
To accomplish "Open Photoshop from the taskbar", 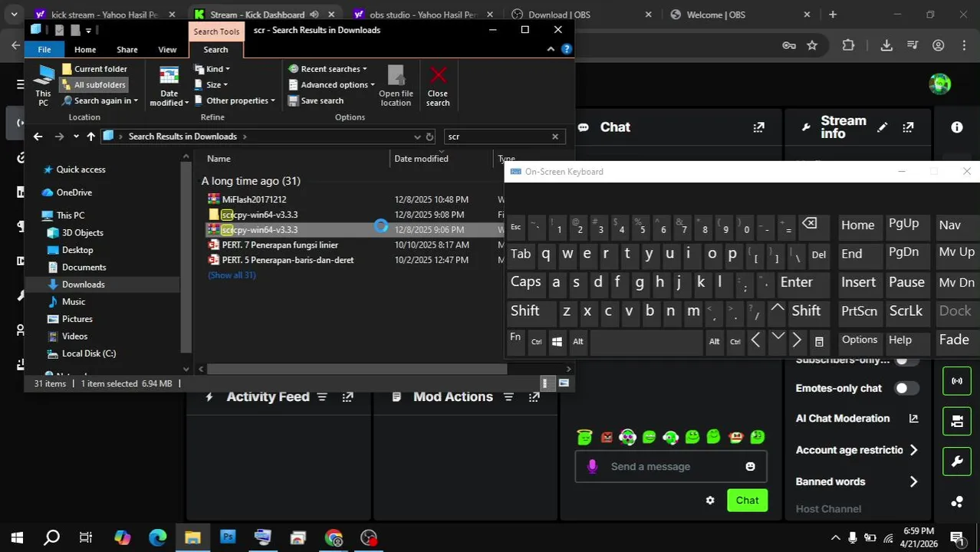I will (228, 537).
